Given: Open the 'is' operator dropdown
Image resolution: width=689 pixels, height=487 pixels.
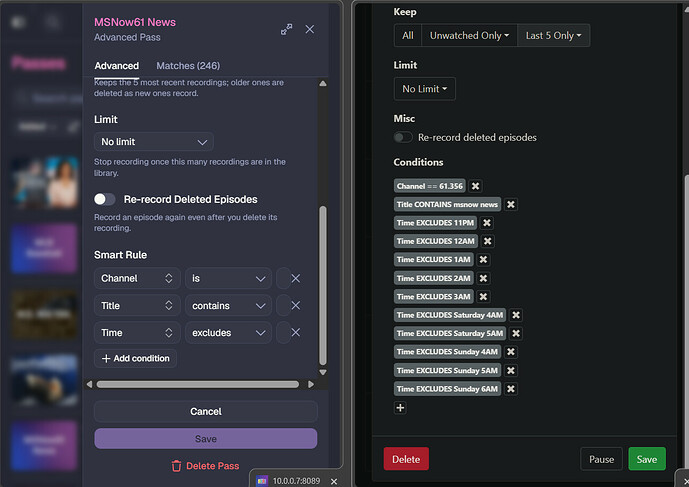Looking at the screenshot, I should pos(228,278).
